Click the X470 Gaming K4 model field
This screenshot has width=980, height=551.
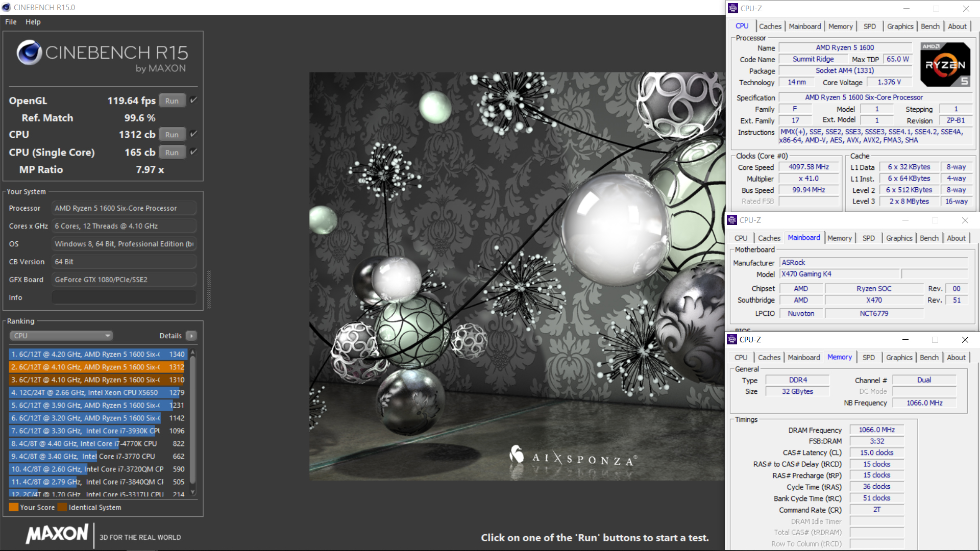coord(839,274)
